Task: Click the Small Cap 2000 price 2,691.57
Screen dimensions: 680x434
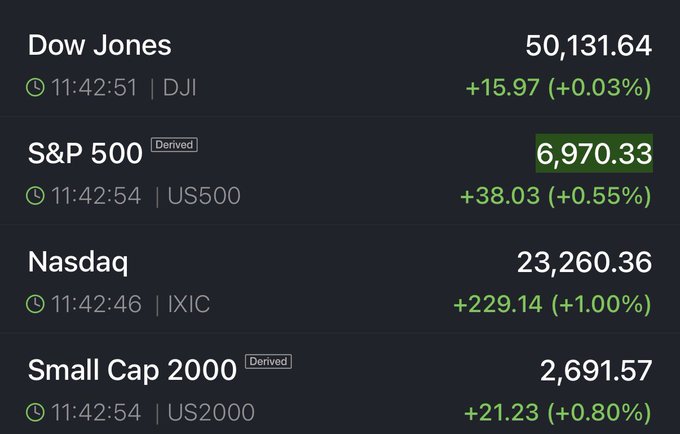Action: click(597, 370)
